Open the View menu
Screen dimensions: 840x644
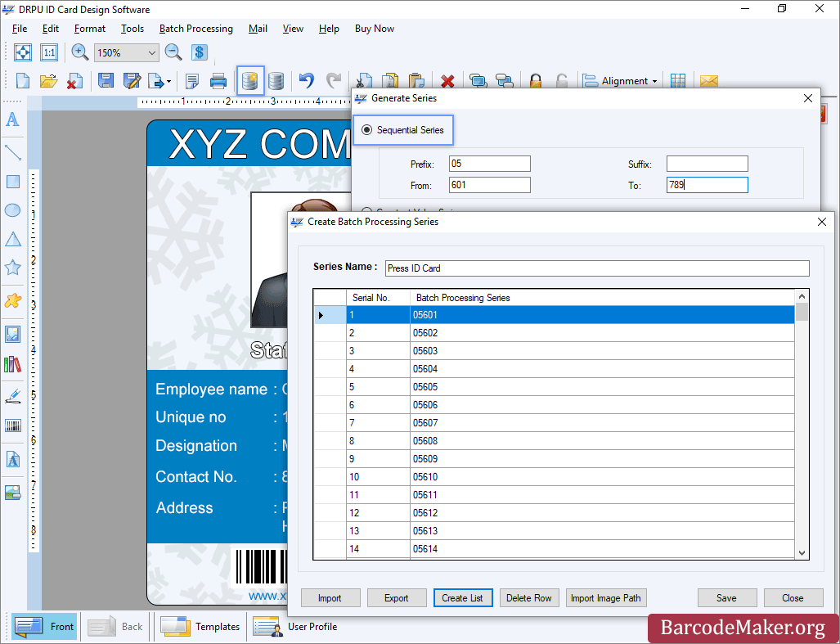293,29
